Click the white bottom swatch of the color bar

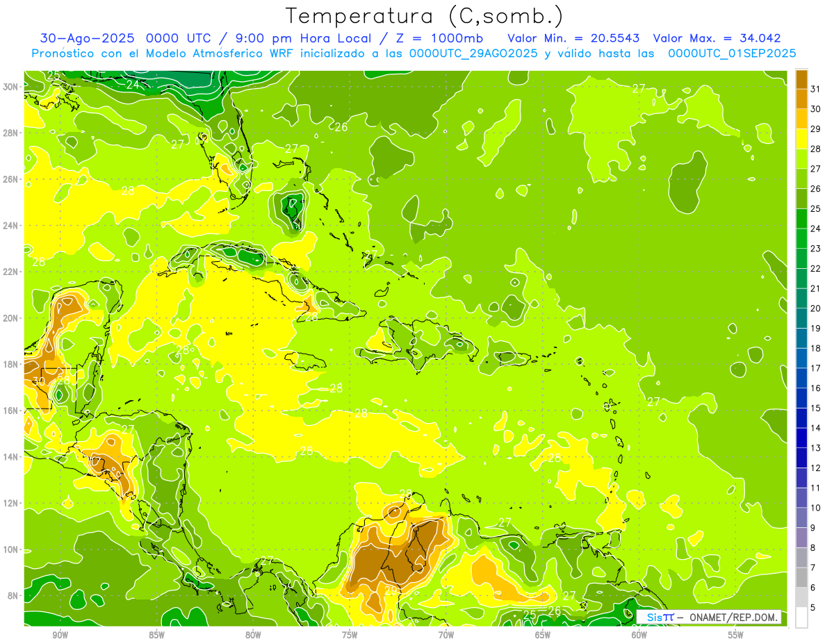(x=801, y=618)
